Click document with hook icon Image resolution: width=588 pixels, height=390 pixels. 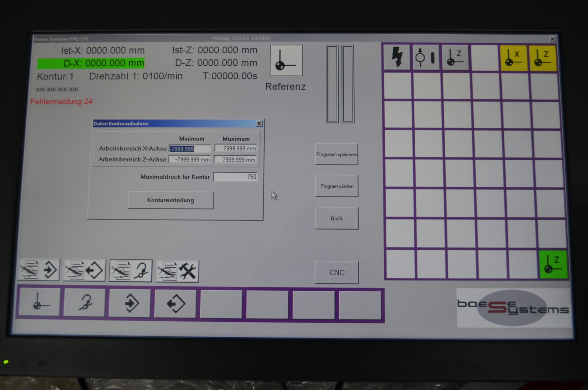pos(131,270)
